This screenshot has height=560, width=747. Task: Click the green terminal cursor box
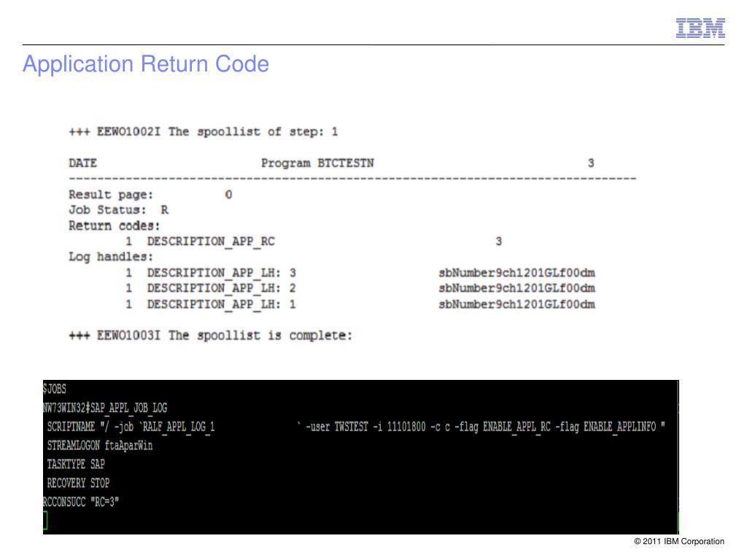[x=45, y=521]
